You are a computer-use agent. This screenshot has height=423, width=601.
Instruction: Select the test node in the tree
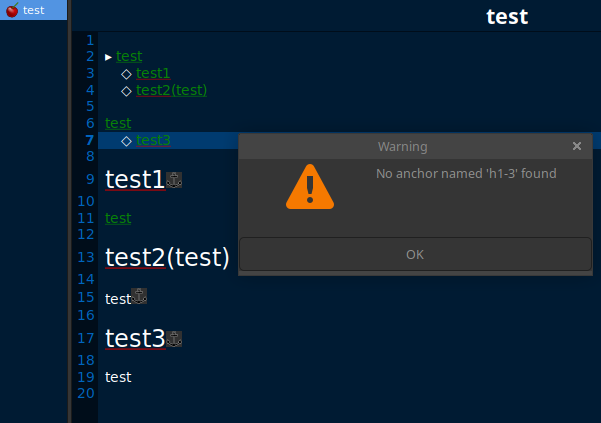[x=33, y=10]
